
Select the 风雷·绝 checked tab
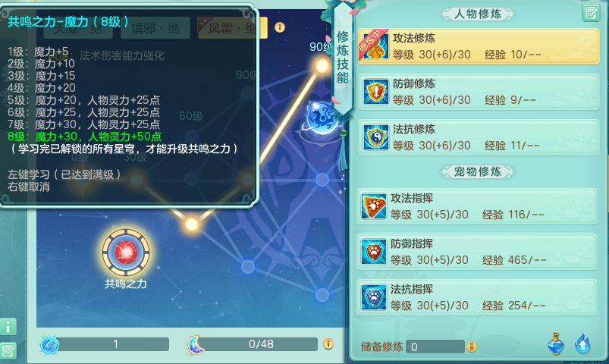point(232,27)
